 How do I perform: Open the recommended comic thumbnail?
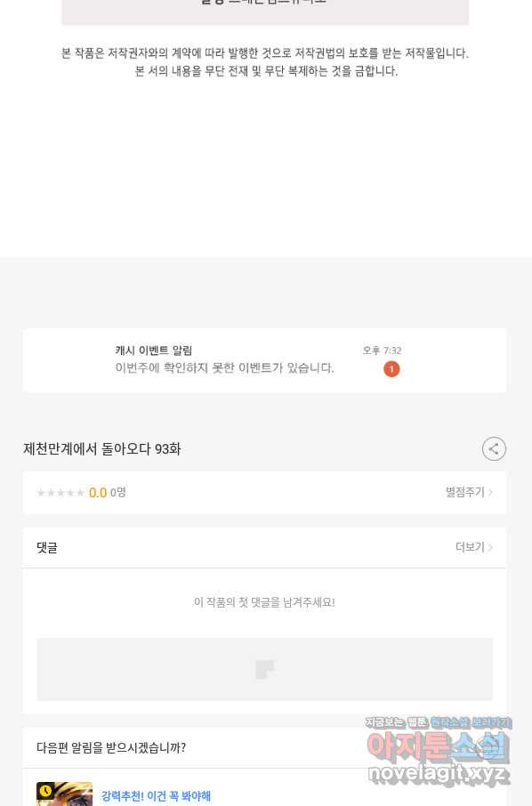pos(64,794)
